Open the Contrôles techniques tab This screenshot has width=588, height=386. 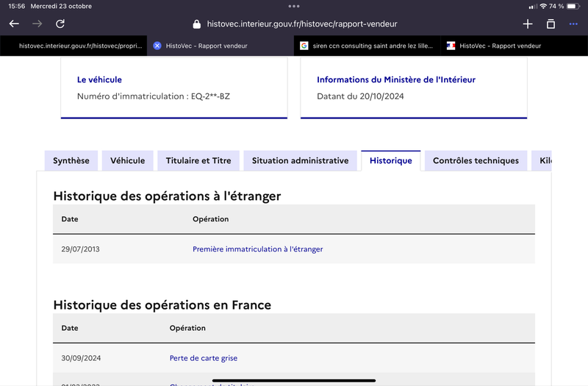click(476, 160)
